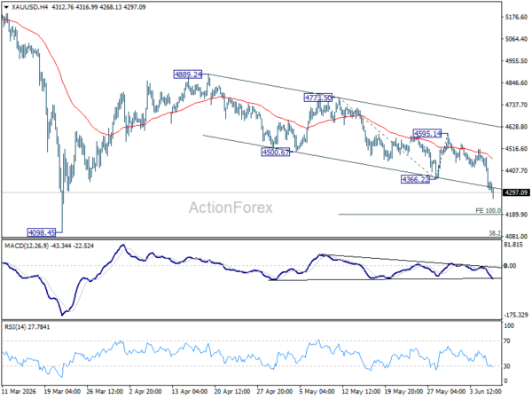Click the 5 May 04:00 date label
The width and height of the screenshot is (532, 399).
pos(317,391)
